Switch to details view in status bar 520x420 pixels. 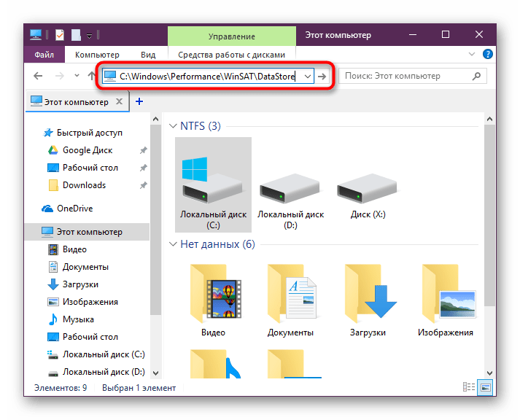pos(469,387)
